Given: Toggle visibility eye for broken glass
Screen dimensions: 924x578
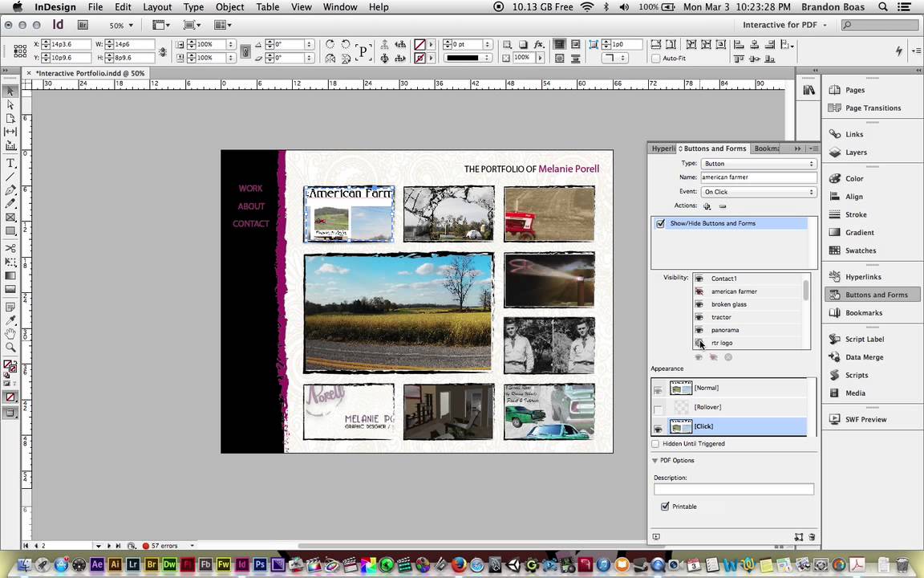Looking at the screenshot, I should 699,304.
